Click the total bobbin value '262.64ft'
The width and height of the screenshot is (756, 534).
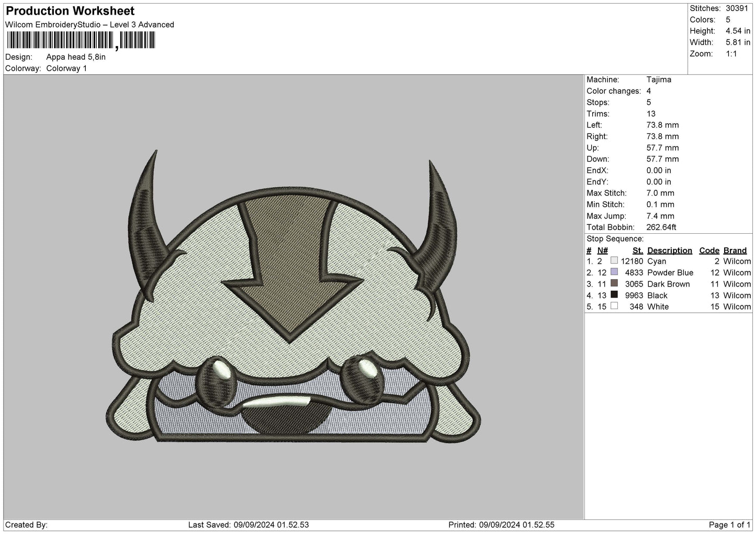[x=661, y=228]
